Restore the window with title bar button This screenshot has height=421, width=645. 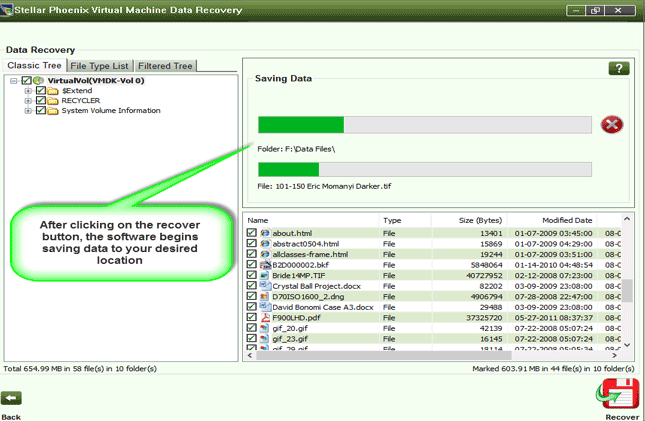point(595,10)
